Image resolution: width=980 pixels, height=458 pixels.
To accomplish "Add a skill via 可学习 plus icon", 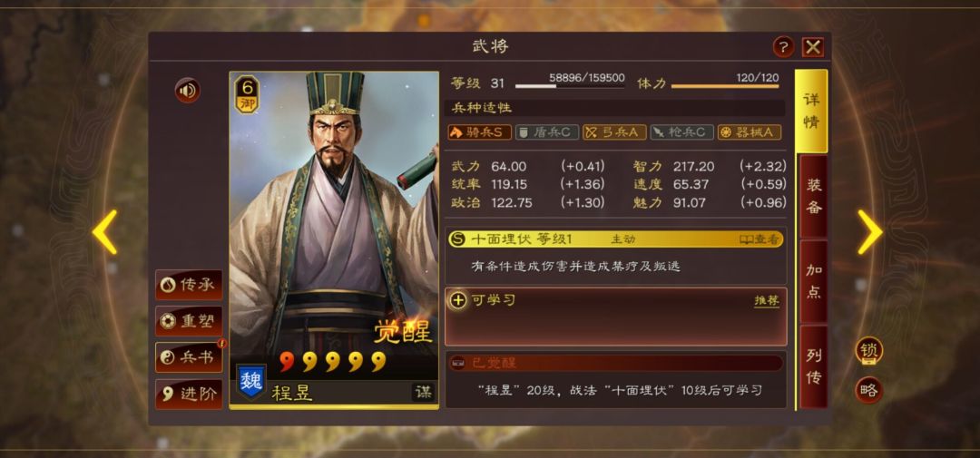I will 458,300.
